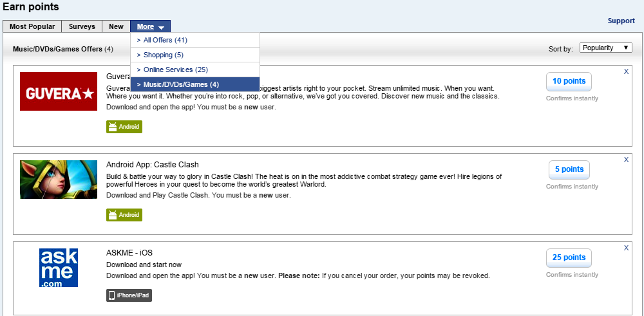This screenshot has width=644, height=316.
Task: Click the Guvera logo thumbnail
Action: point(59,91)
